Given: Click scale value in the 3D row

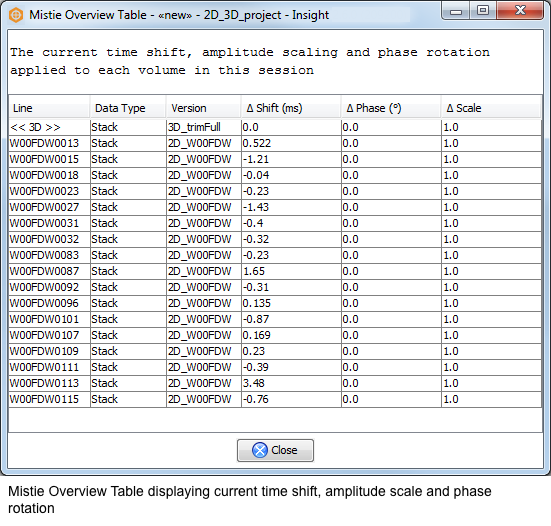Looking at the screenshot, I should (491, 127).
